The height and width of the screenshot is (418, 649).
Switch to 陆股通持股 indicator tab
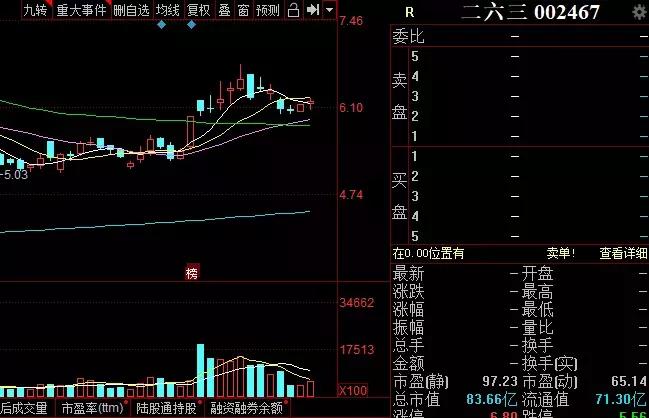pos(167,408)
